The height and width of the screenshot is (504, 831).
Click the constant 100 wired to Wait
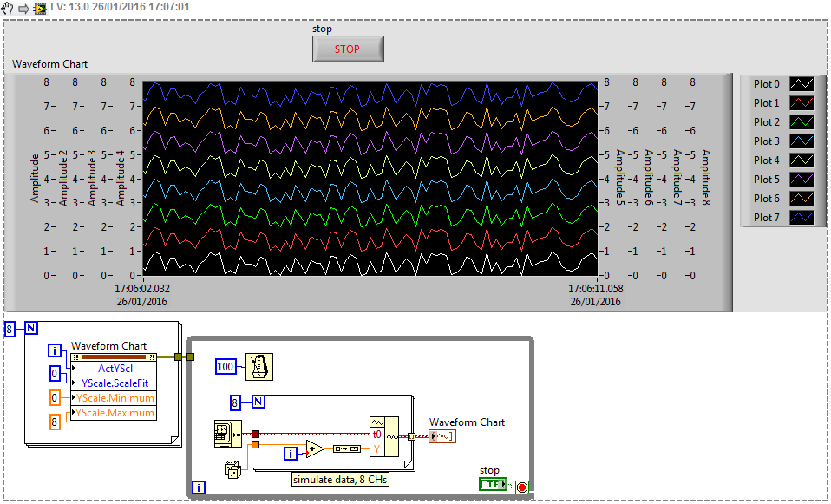pyautogui.click(x=226, y=367)
